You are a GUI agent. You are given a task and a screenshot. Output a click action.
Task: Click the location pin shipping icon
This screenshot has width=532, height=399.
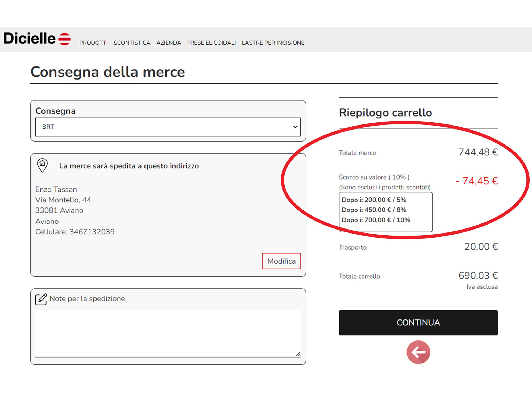43,165
